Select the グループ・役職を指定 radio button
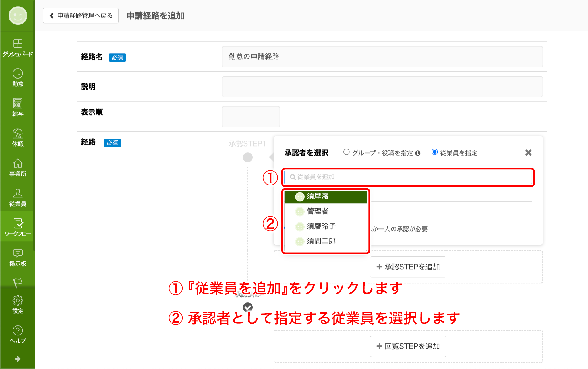The width and height of the screenshot is (588, 369). 347,152
